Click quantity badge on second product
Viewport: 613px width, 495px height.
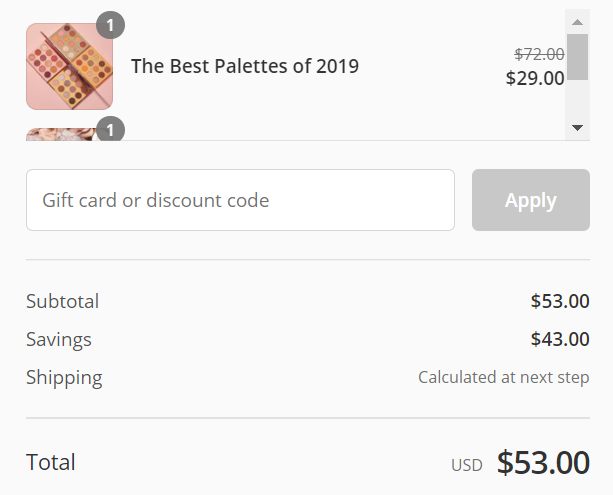[111, 129]
